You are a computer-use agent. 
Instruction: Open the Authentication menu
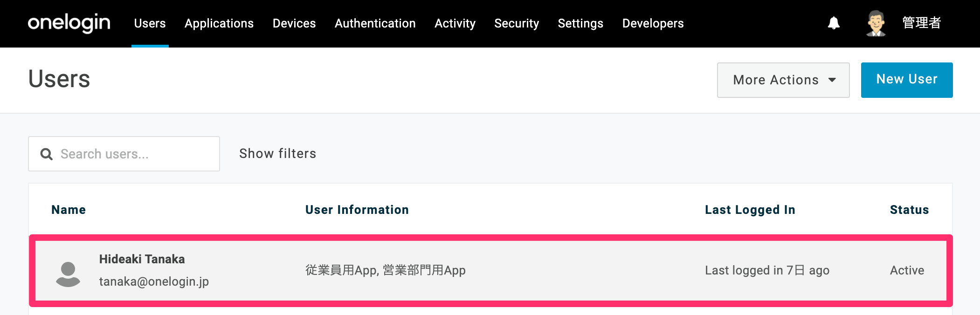pos(375,23)
